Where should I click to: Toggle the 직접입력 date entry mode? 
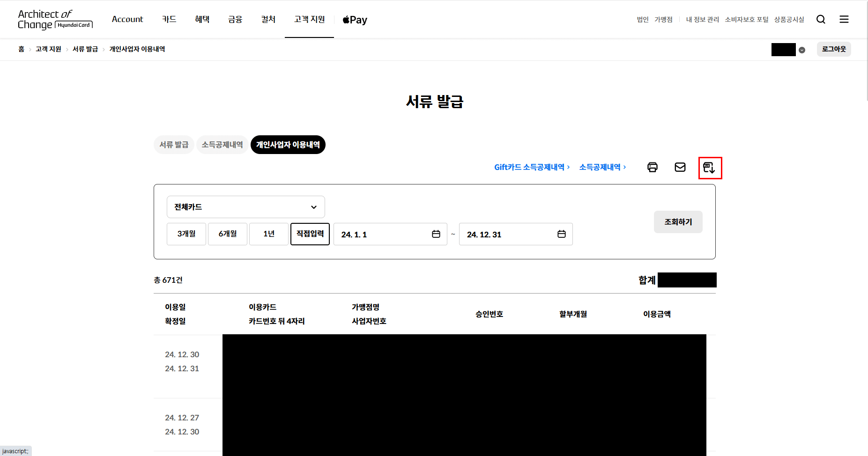[x=310, y=234]
